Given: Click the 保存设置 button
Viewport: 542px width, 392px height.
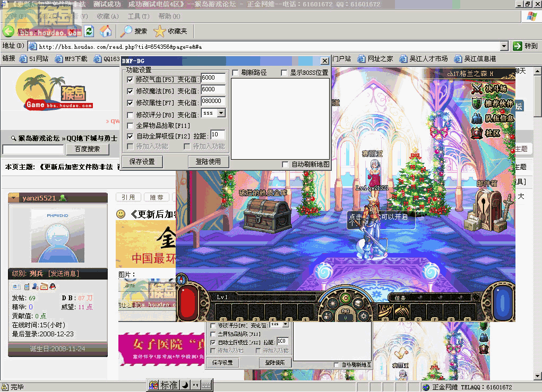Looking at the screenshot, I should coord(142,162).
